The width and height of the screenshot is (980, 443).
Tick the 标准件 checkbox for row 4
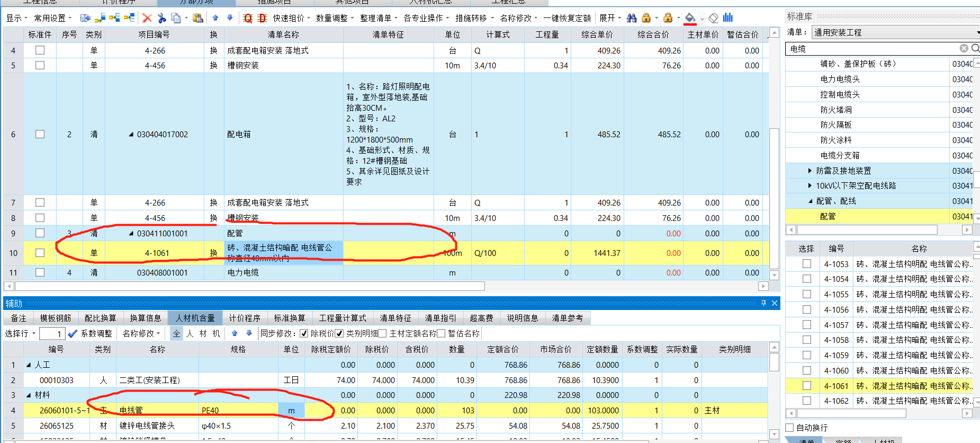[x=40, y=50]
